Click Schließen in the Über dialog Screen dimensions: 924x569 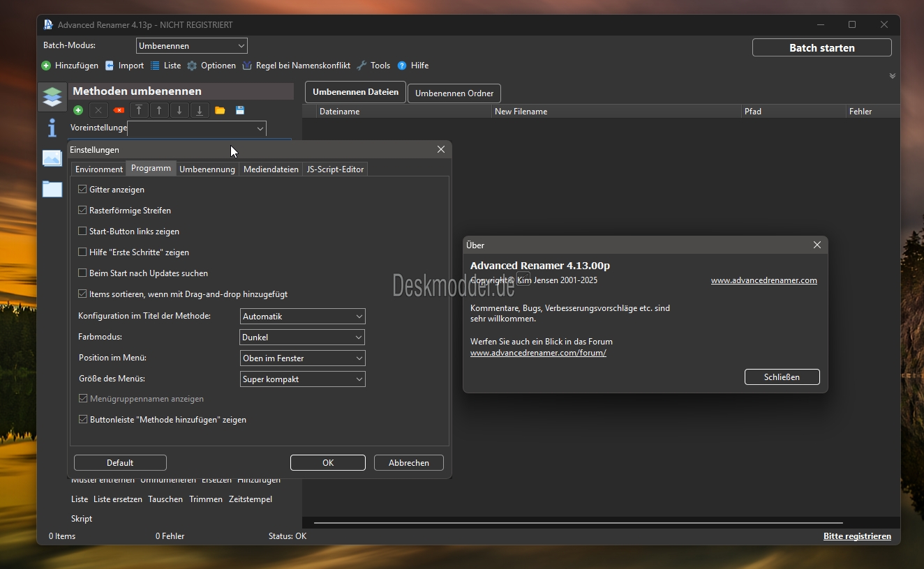pos(782,377)
